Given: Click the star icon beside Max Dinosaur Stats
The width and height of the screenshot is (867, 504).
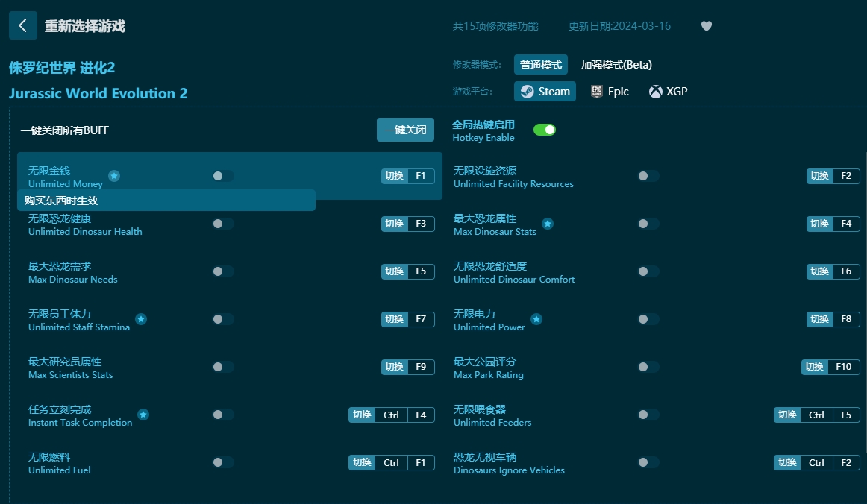Looking at the screenshot, I should pyautogui.click(x=548, y=223).
